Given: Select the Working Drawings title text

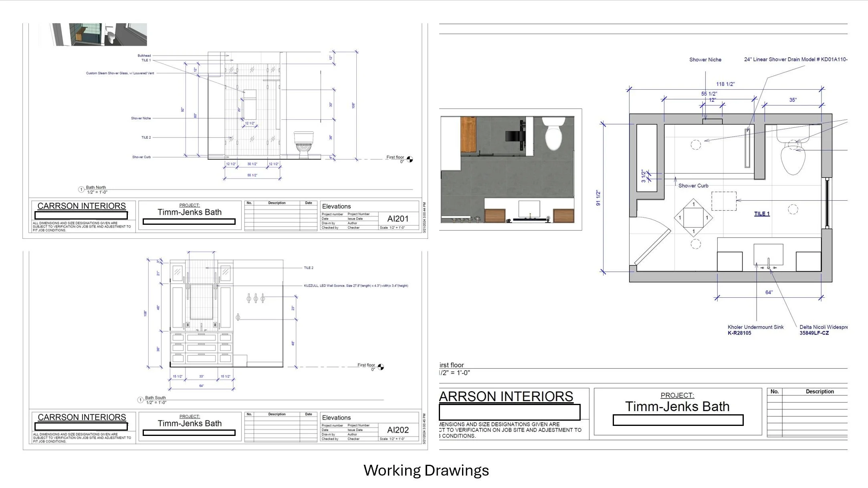Looking at the screenshot, I should 426,470.
